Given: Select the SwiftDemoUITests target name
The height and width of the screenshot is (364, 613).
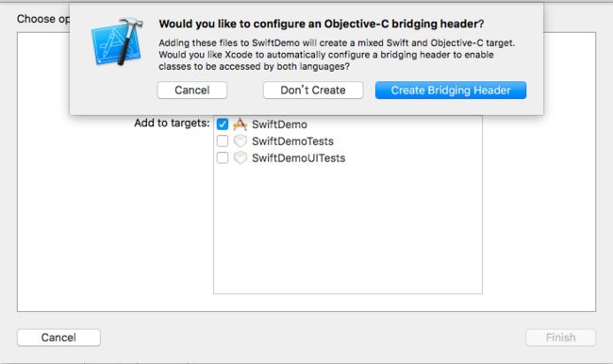Looking at the screenshot, I should pyautogui.click(x=299, y=158).
